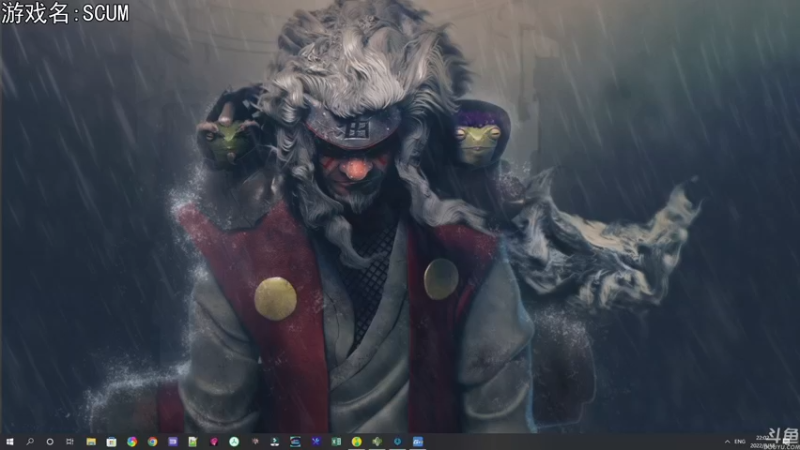Launch Cortana circle icon on taskbar
The height and width of the screenshot is (450, 800).
click(x=50, y=442)
